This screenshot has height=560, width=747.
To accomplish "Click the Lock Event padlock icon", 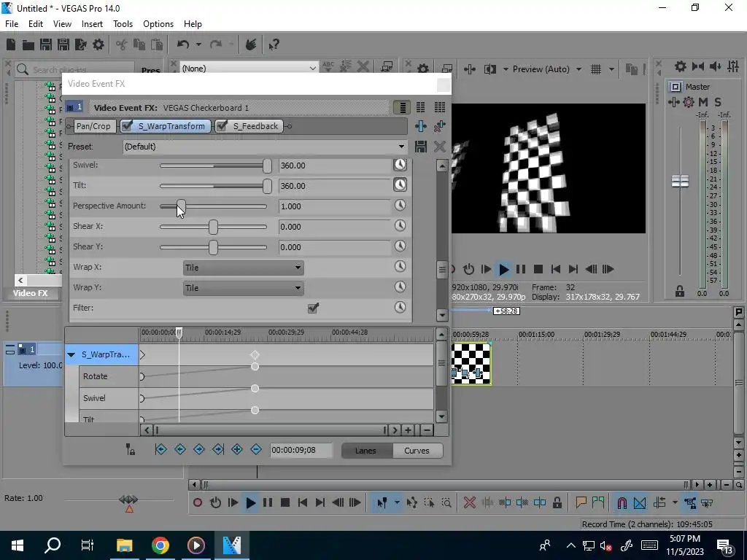I will pyautogui.click(x=557, y=503).
